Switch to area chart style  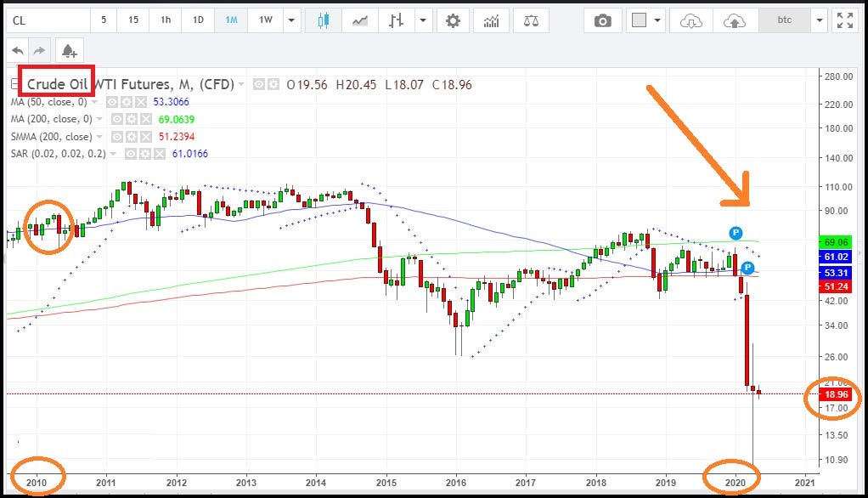point(360,20)
